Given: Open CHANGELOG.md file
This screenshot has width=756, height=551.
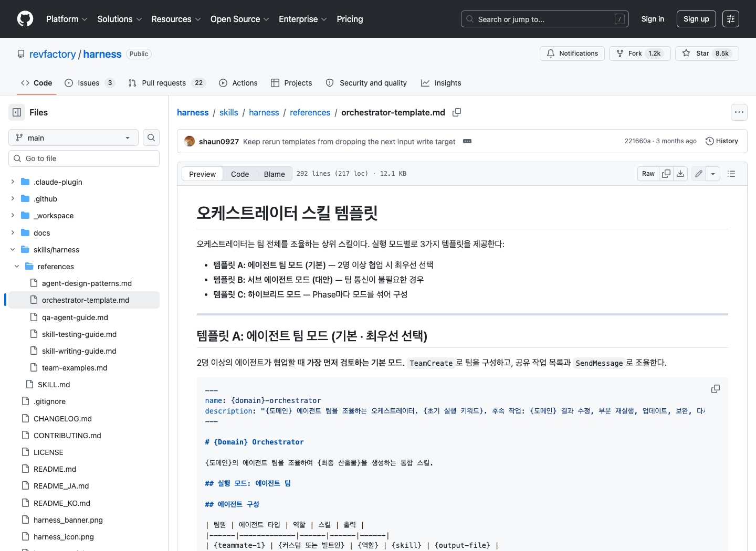Looking at the screenshot, I should click(62, 419).
